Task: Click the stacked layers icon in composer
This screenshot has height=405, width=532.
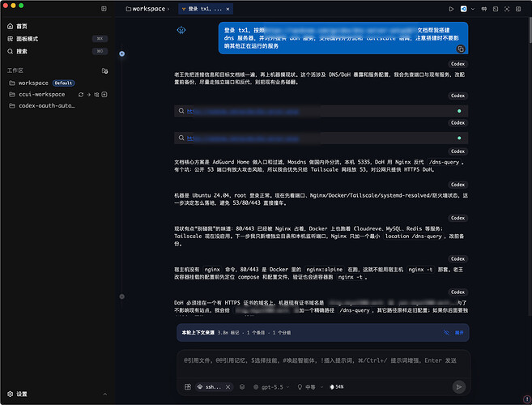Action: tap(242, 386)
